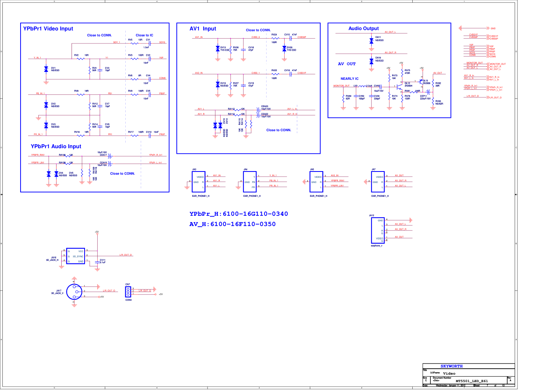This screenshot has height=392, width=555.
Task: Select the CEA23 10uF/10V capacitor
Action: 258,109
